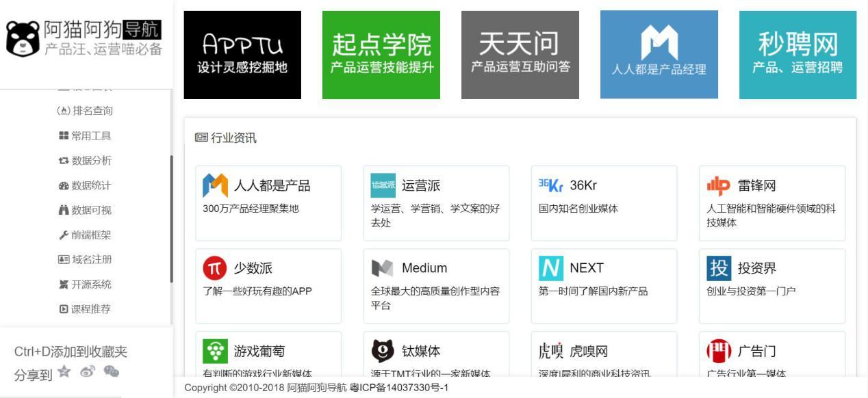Viewport: 868px width, 398px height.
Task: Select 课程推荐 in the sidebar
Action: pyautogui.click(x=85, y=309)
